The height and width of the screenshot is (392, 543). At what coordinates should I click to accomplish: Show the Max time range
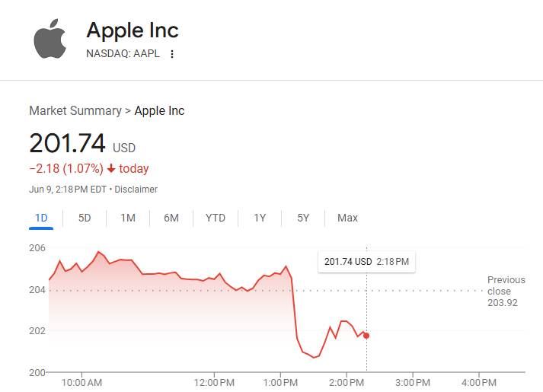[347, 218]
